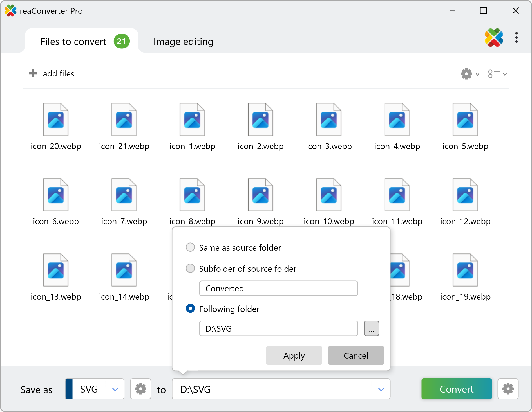Switch to the Image editing tab
Image resolution: width=532 pixels, height=412 pixels.
click(183, 42)
